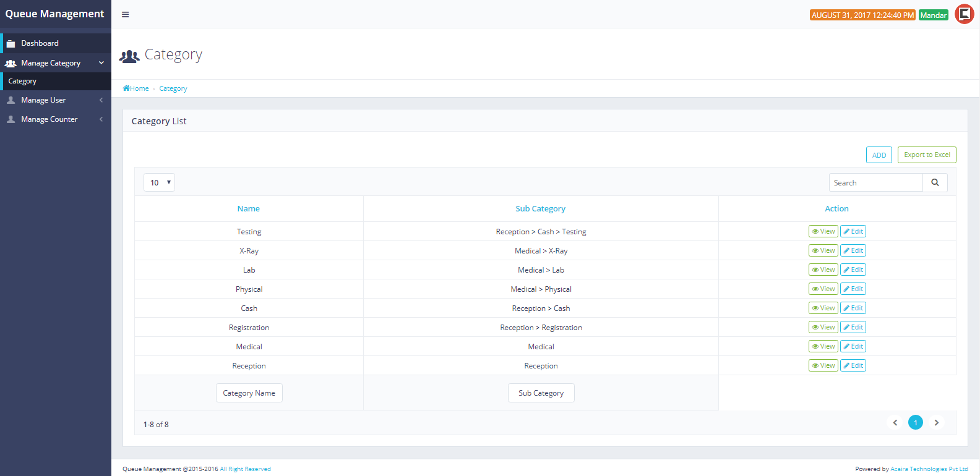This screenshot has width=980, height=476.
Task: Click the ADD button
Action: coord(879,155)
